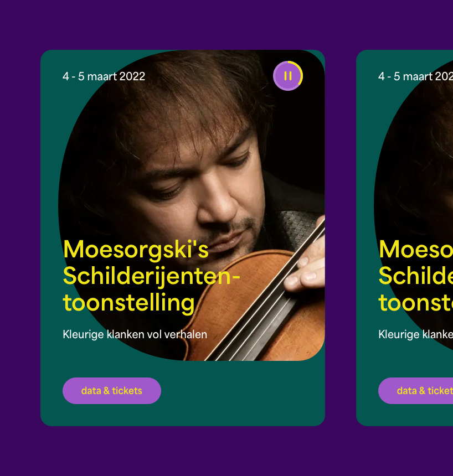Click the green card area beside data & tickets

coord(243,392)
